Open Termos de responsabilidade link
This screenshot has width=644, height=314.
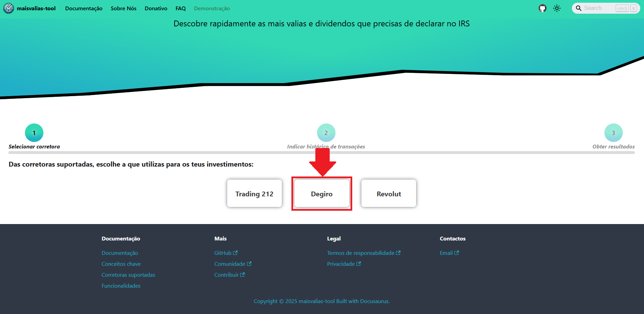[364, 253]
